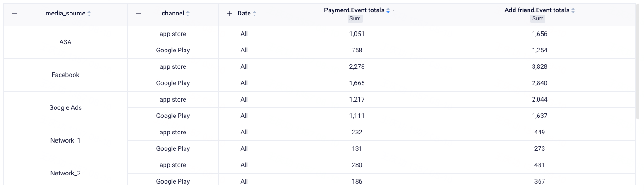This screenshot has width=644, height=194.
Task: Click add friend value 481
Action: (539, 165)
